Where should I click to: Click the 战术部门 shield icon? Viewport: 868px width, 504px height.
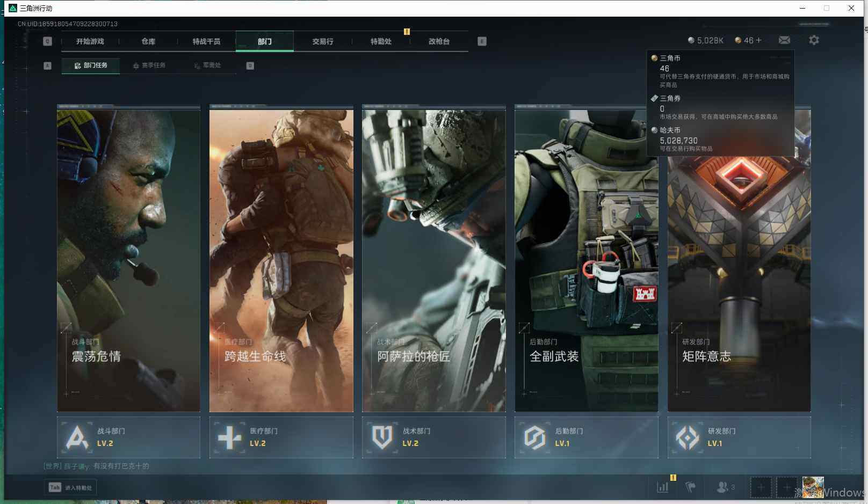click(x=382, y=437)
